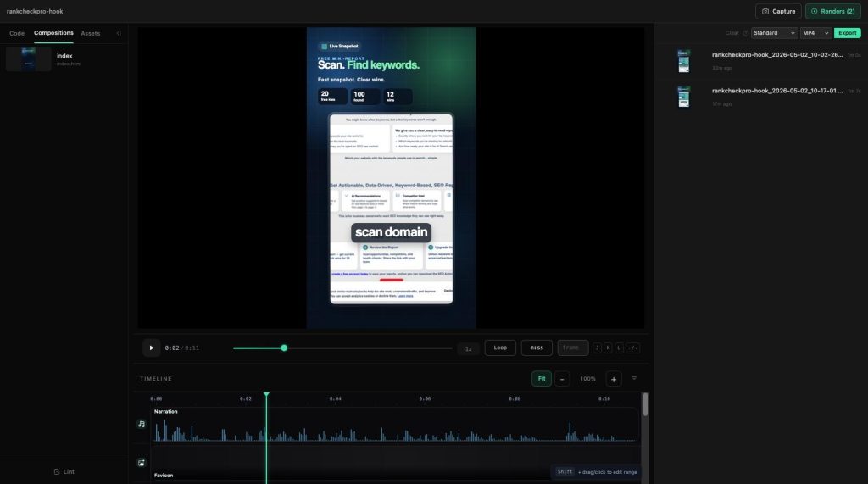
Task: Zoom in the timeline with plus
Action: tap(614, 379)
